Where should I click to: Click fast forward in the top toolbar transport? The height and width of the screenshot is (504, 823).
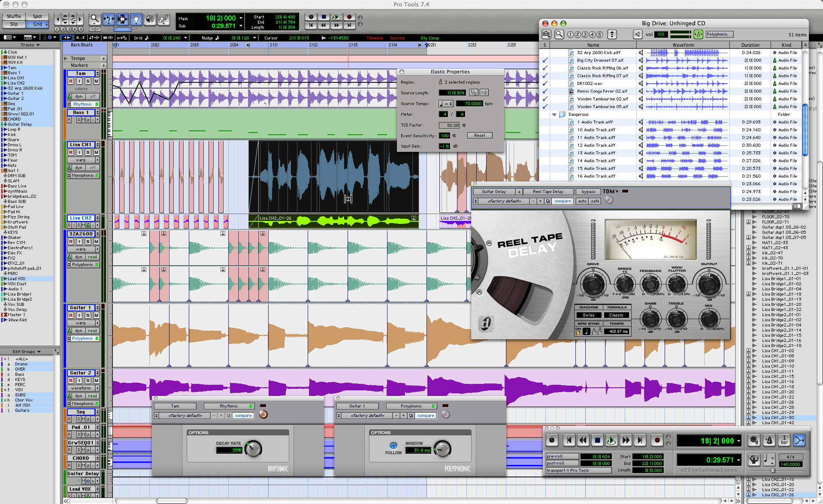[x=336, y=25]
